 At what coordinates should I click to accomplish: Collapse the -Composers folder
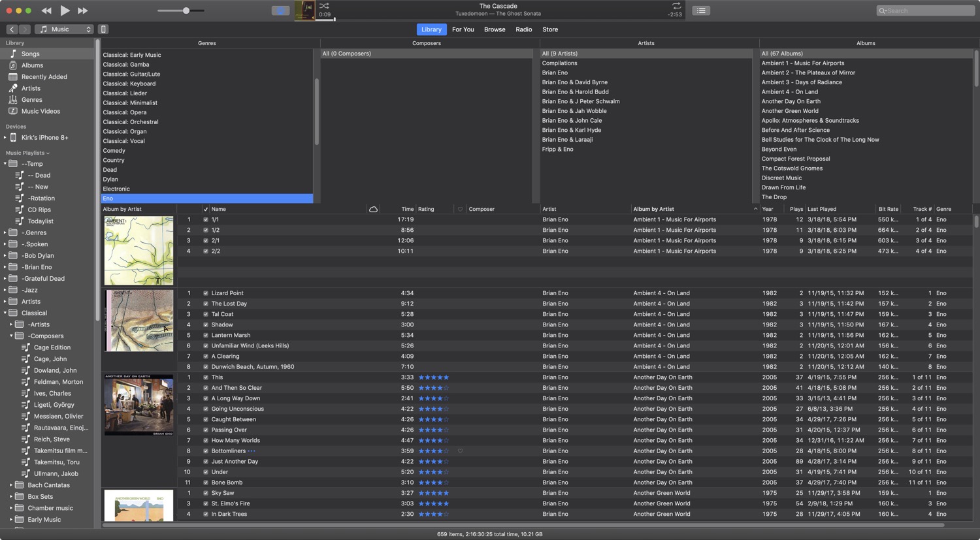(11, 336)
